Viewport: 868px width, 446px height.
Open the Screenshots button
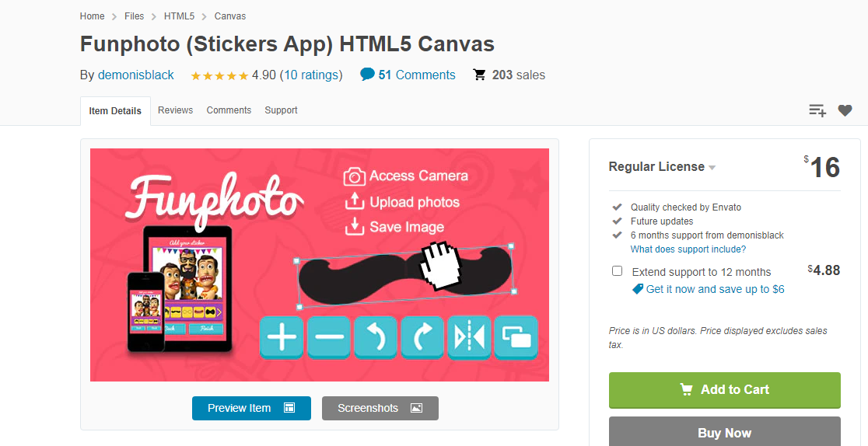tap(380, 409)
